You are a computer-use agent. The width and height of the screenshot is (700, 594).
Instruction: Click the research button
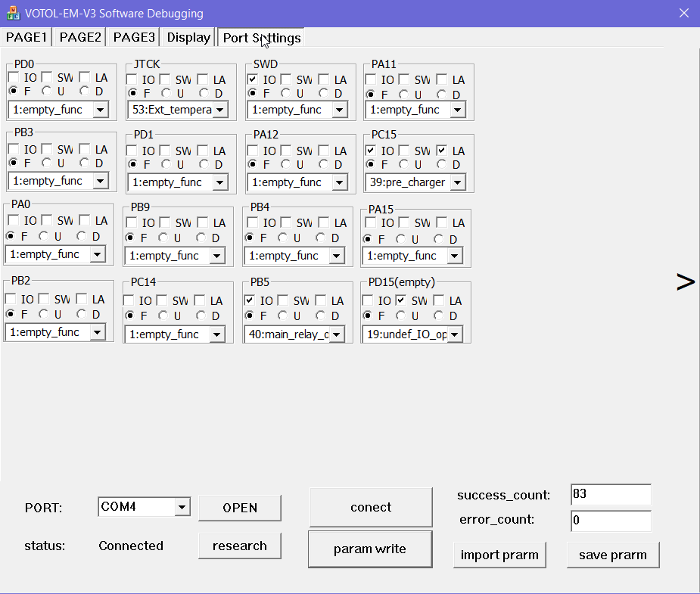(x=239, y=546)
